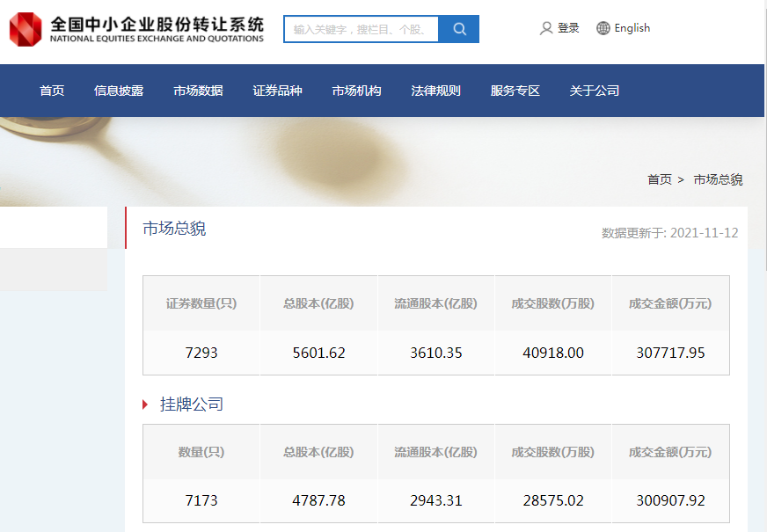Select 市场机构 in navigation bar
The width and height of the screenshot is (767, 532).
[x=356, y=91]
